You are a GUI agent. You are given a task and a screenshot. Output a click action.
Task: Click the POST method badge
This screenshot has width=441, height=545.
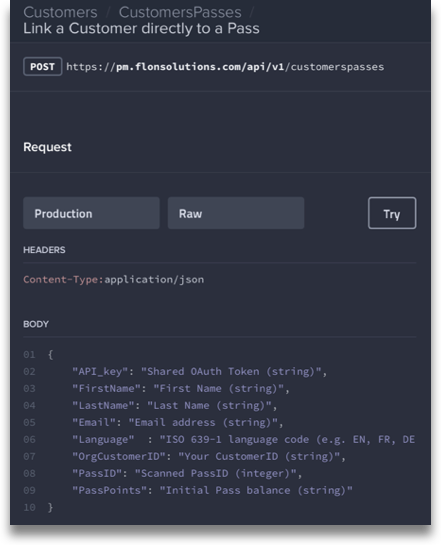(x=42, y=66)
